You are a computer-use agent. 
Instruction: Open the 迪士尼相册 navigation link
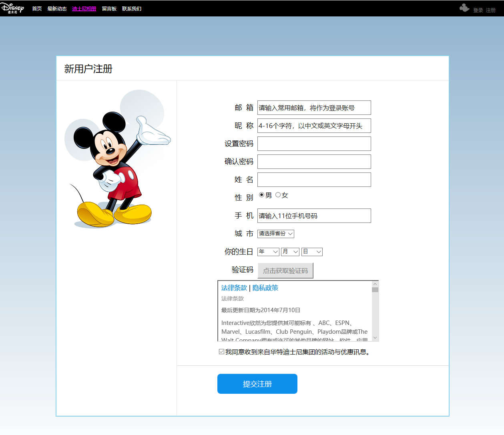click(84, 8)
